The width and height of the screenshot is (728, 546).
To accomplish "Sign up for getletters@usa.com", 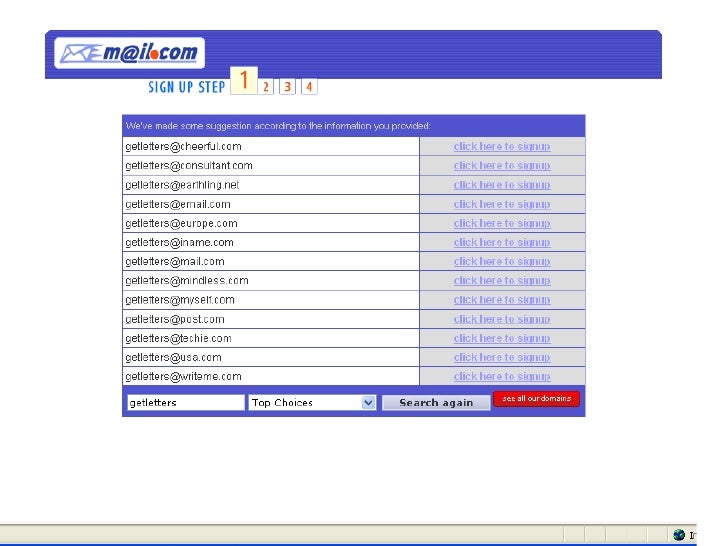I will (x=502, y=357).
